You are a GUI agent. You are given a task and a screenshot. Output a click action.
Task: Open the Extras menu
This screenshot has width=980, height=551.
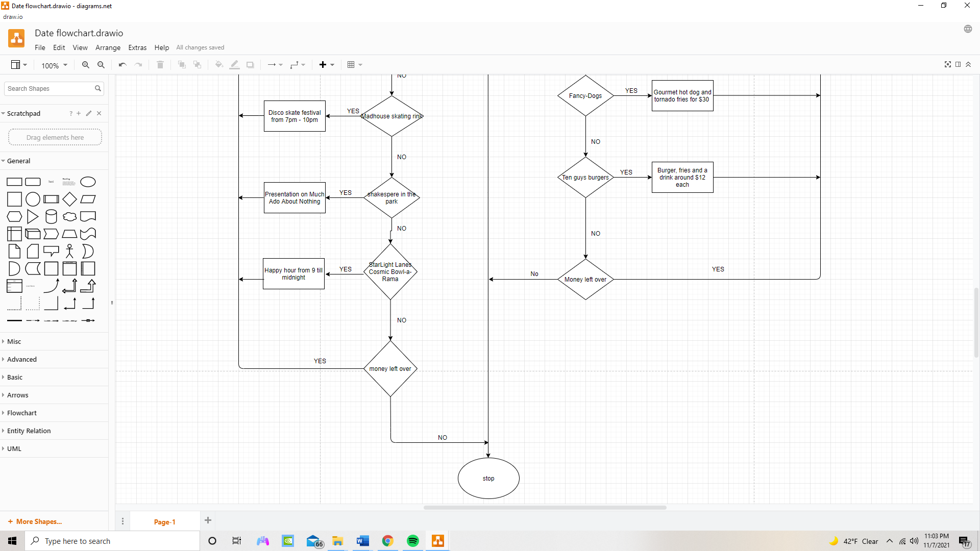click(x=137, y=47)
